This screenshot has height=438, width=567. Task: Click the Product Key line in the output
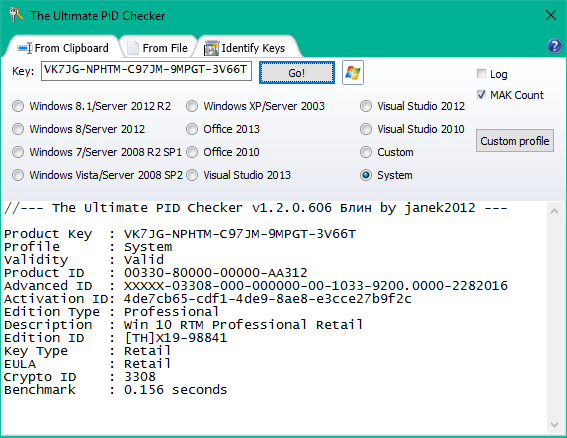click(x=180, y=234)
